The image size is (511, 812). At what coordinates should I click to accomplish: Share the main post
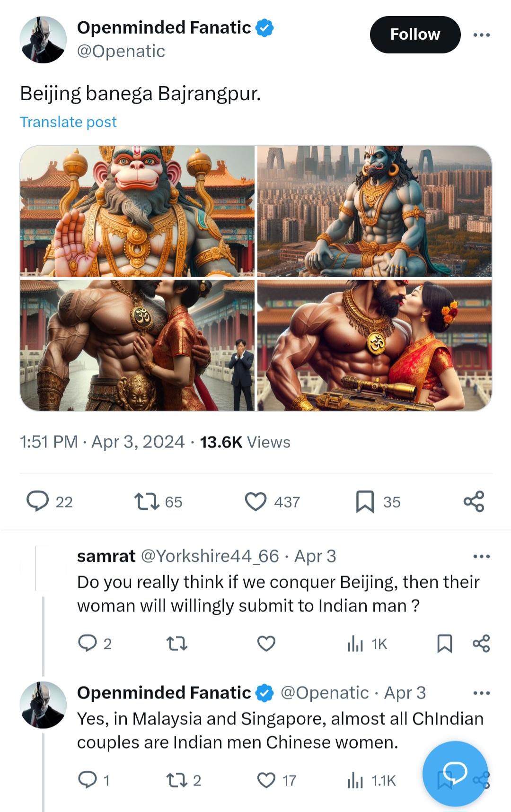pyautogui.click(x=474, y=501)
